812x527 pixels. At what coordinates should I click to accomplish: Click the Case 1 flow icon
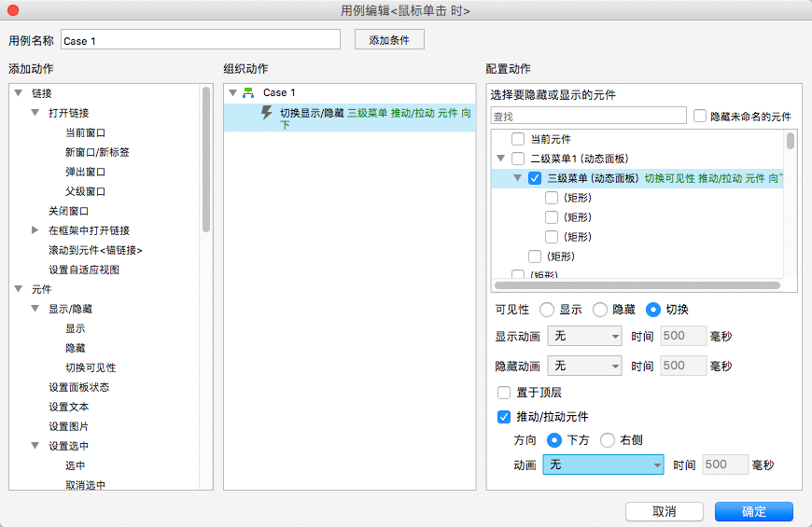248,92
